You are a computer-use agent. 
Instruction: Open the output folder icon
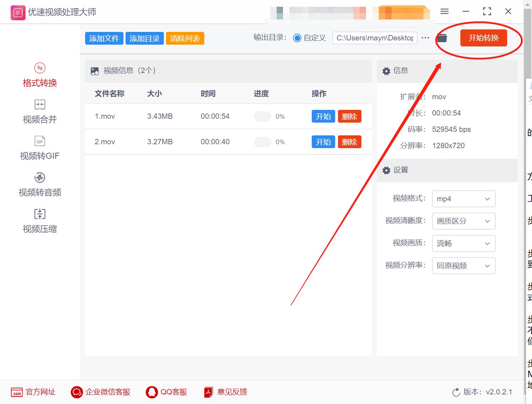[442, 38]
